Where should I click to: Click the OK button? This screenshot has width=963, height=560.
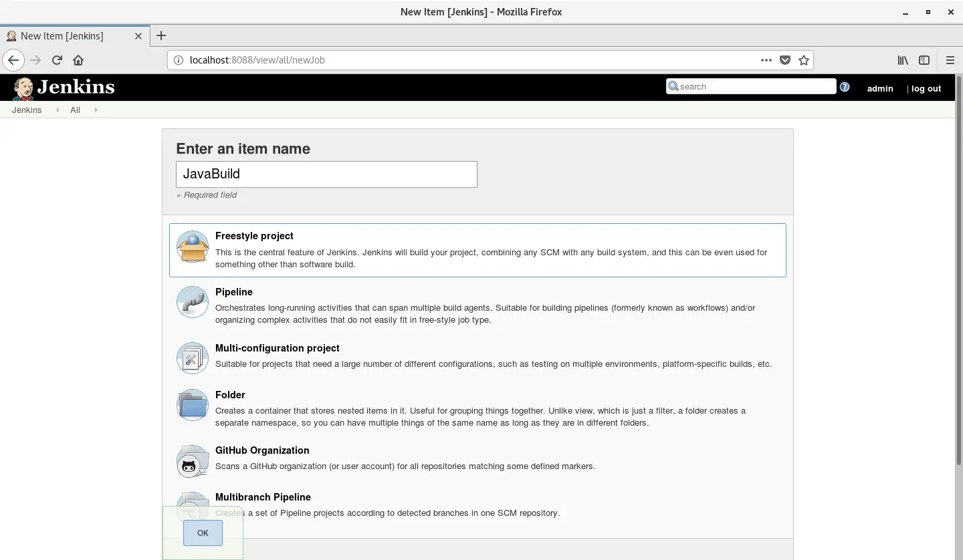[x=203, y=533]
